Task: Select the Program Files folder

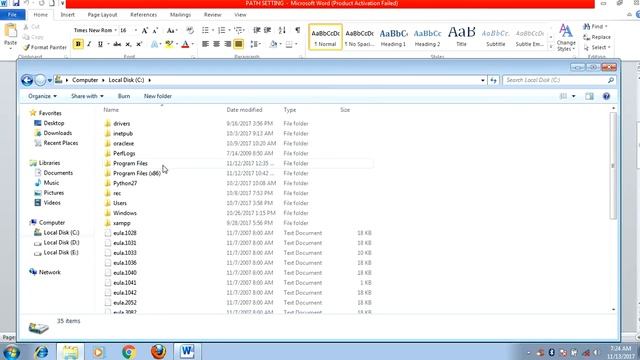Action: [x=130, y=163]
